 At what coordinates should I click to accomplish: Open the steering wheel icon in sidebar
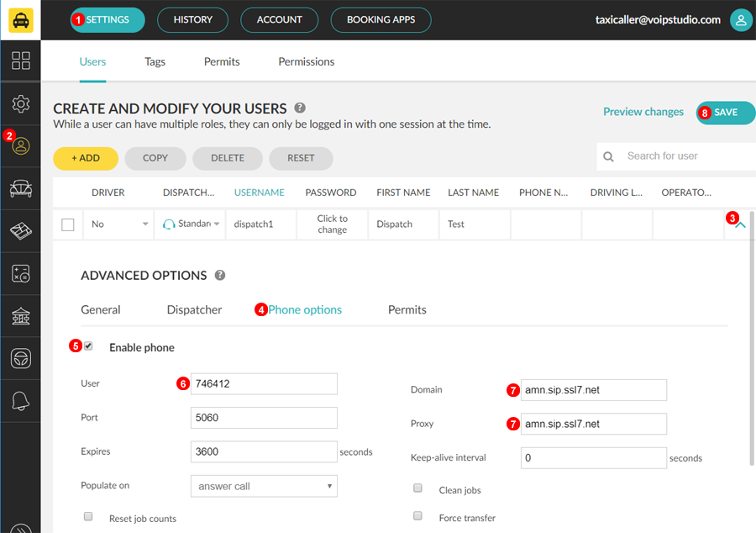21,358
